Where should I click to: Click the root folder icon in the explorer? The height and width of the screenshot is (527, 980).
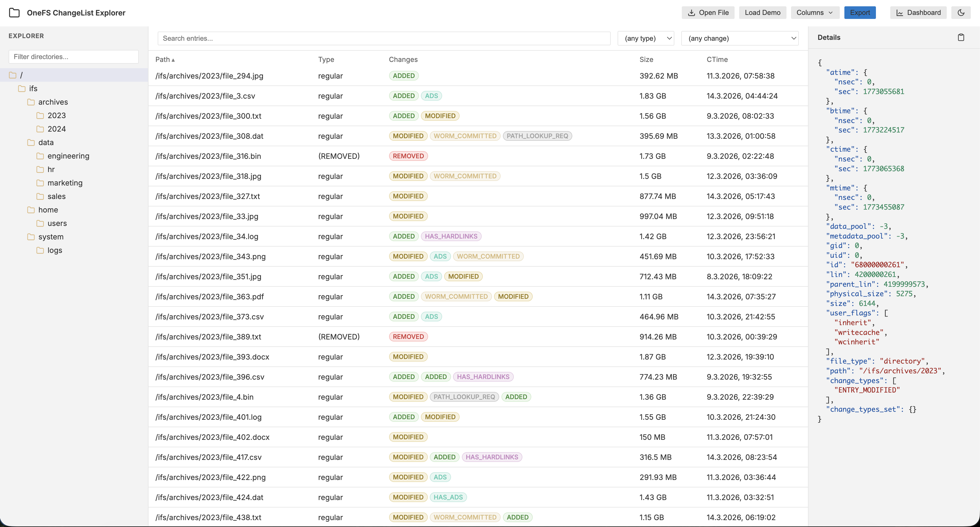(13, 75)
